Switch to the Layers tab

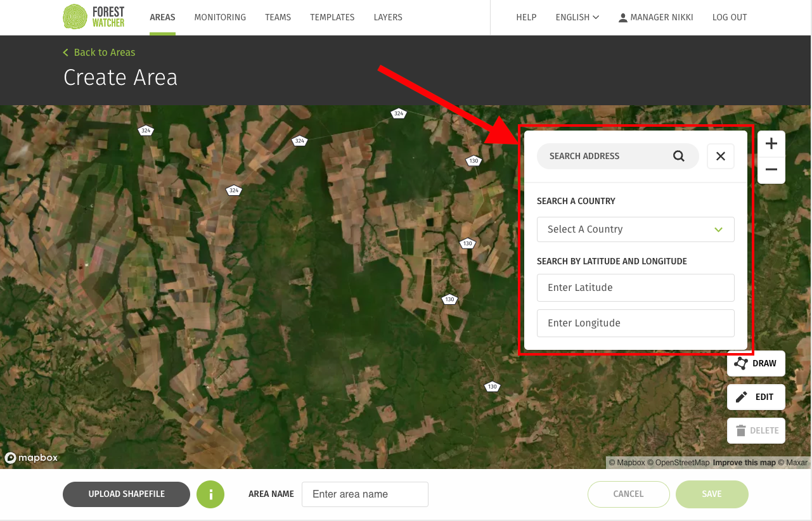click(388, 17)
